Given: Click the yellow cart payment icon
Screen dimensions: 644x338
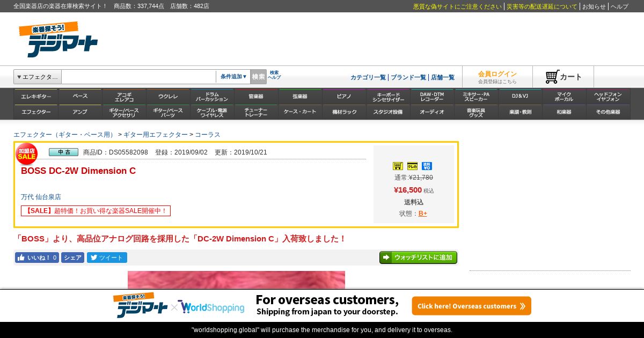Looking at the screenshot, I should 398,166.
